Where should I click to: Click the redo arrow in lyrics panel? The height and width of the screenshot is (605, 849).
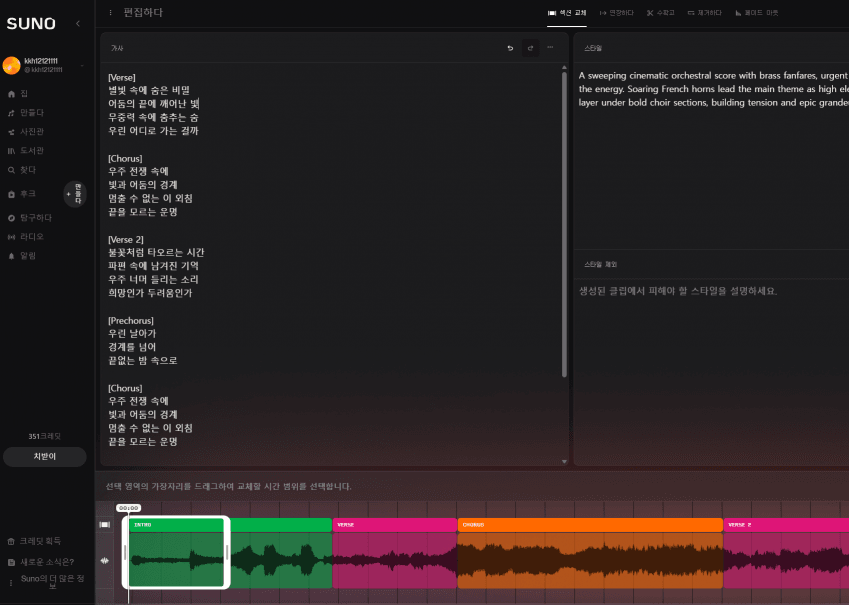(x=530, y=48)
